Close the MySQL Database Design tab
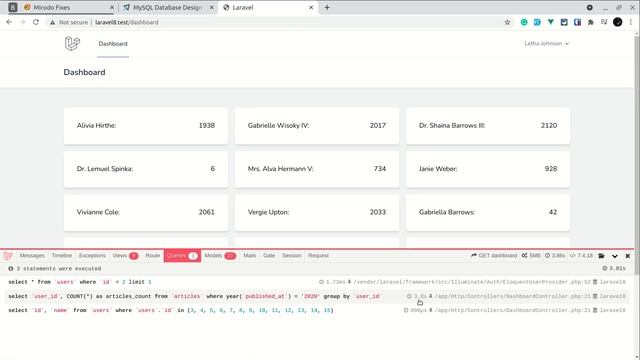This screenshot has height=360, width=640. coord(211,7)
